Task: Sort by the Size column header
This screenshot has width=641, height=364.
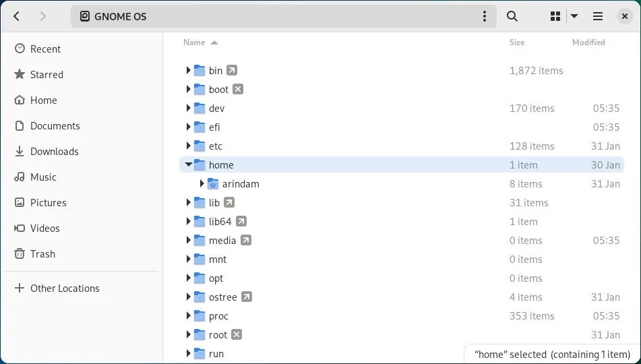Action: click(x=517, y=42)
